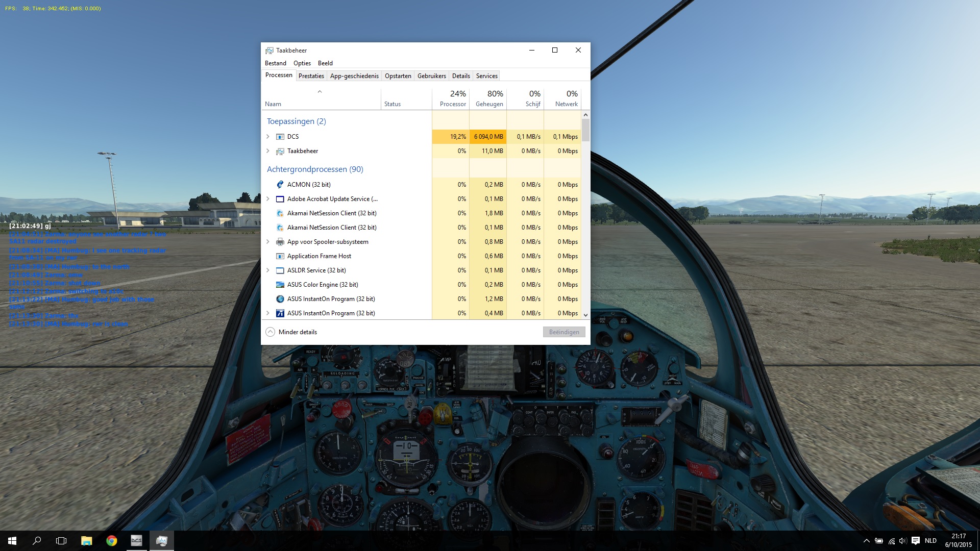Sort by Geheugen usage column

click(488, 99)
